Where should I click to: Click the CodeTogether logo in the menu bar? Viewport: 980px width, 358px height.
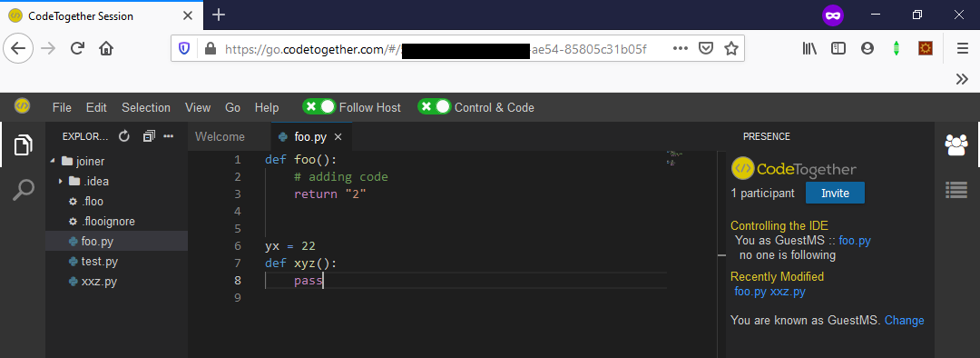coord(23,106)
